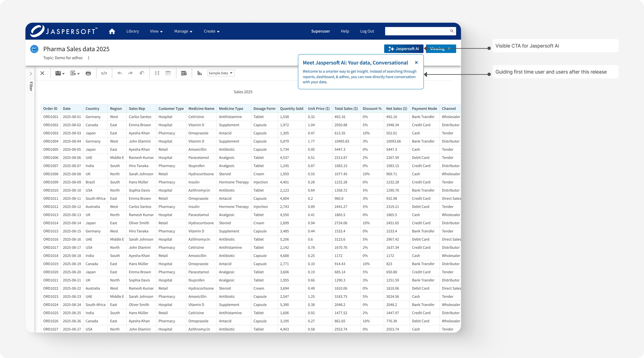
Task: Open the Manage menu
Action: (x=183, y=31)
